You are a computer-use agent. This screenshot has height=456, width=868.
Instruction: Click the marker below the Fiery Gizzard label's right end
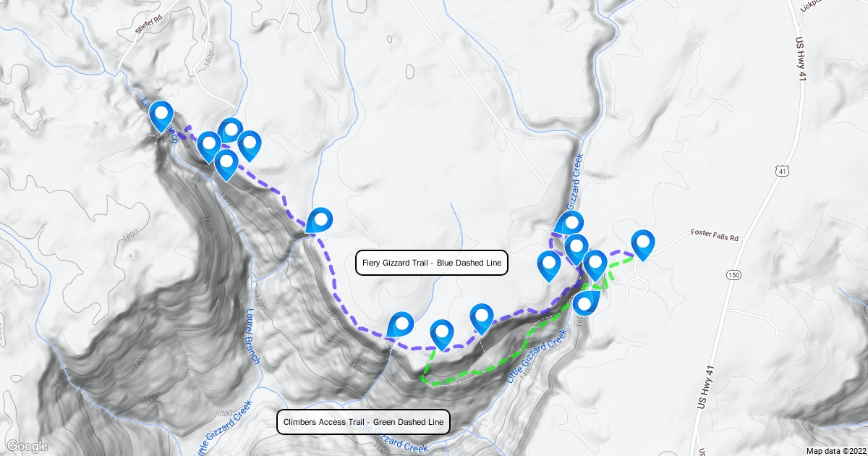tap(482, 319)
